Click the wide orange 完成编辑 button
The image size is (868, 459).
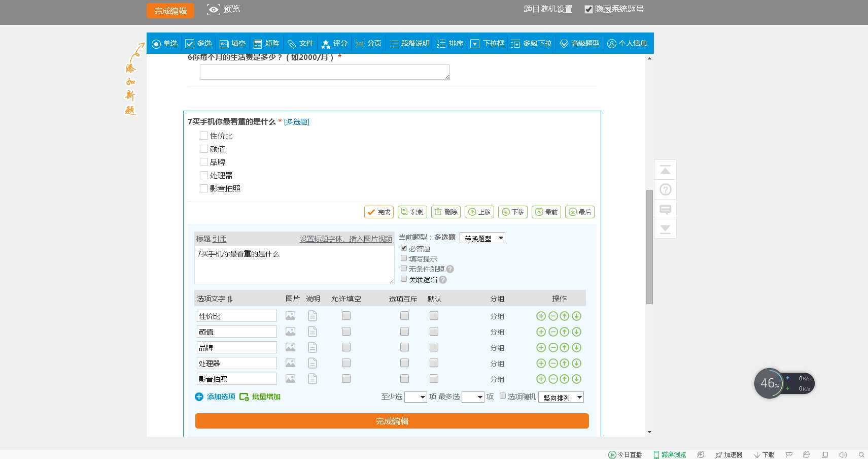point(392,421)
